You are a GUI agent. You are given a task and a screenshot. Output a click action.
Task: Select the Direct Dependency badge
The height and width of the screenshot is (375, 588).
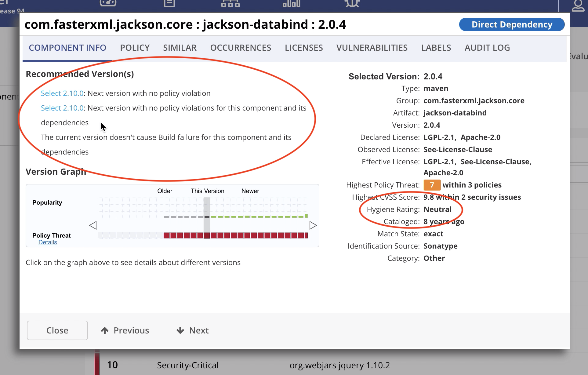(512, 24)
